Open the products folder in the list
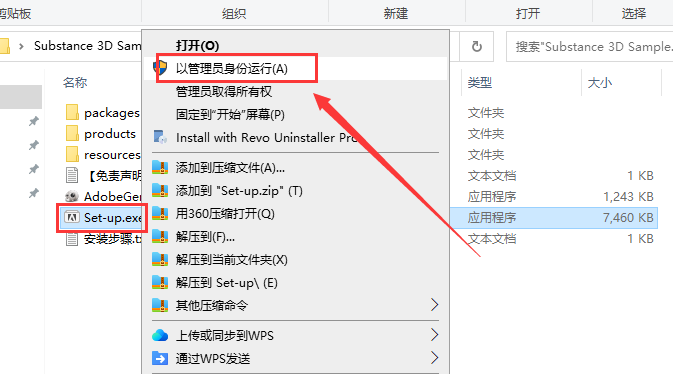Screen dimensions: 673x374 (x=109, y=134)
